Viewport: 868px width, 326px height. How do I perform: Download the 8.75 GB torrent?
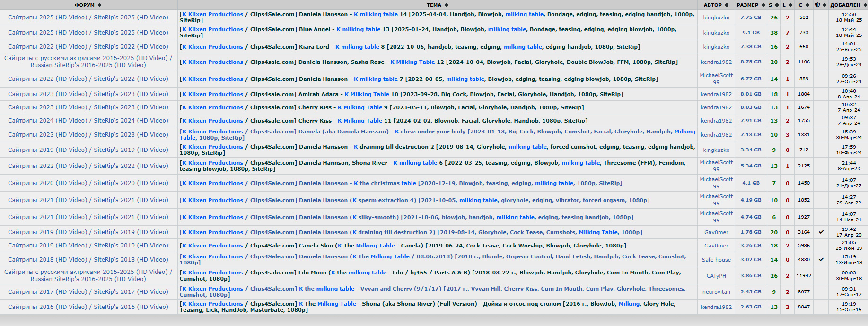coord(751,62)
